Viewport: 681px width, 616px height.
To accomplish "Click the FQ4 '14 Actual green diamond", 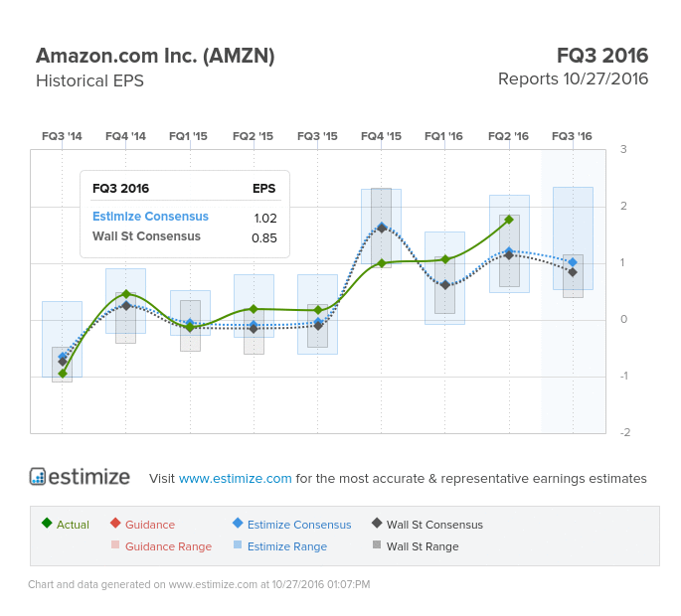I will coord(126,294).
